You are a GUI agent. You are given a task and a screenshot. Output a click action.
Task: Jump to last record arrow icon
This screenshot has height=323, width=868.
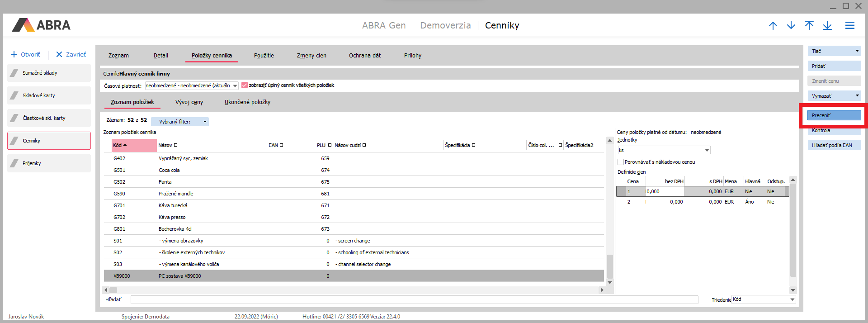pyautogui.click(x=827, y=26)
